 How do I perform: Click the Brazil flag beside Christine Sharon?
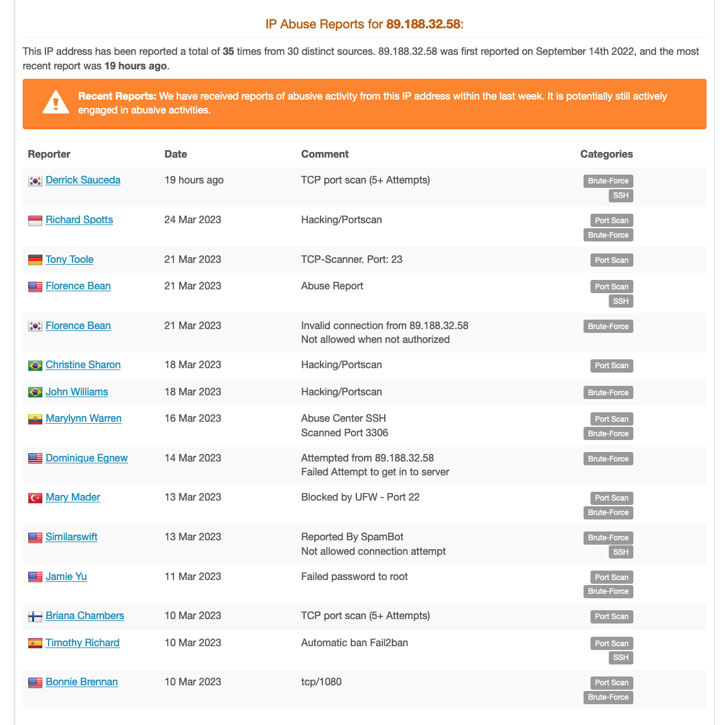pos(35,366)
